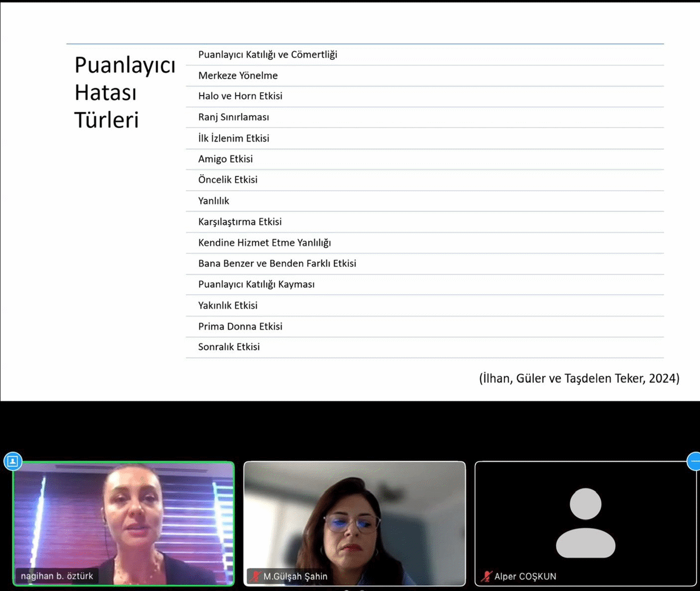Click the 'M.Gülşah Şahin' name text
Screen dimensions: 700x591
coord(295,576)
